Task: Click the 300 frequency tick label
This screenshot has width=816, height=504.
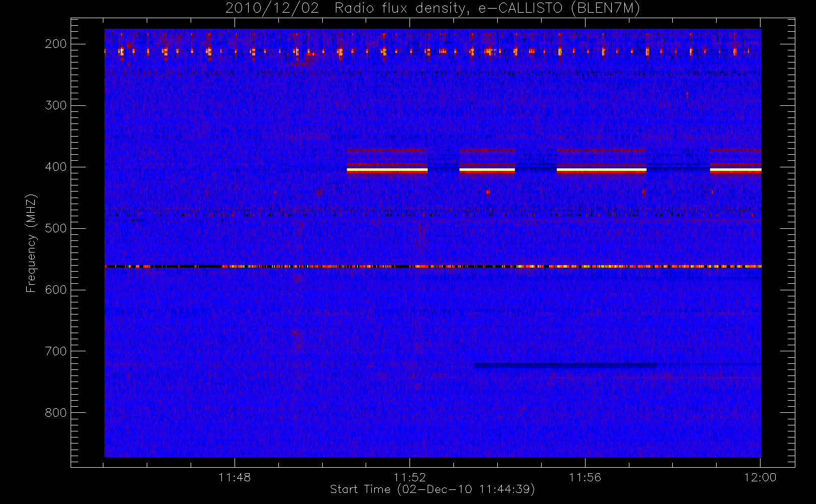Action: click(56, 105)
